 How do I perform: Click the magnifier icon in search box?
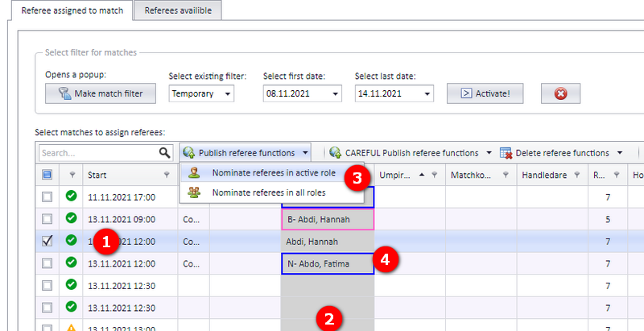pyautogui.click(x=164, y=153)
